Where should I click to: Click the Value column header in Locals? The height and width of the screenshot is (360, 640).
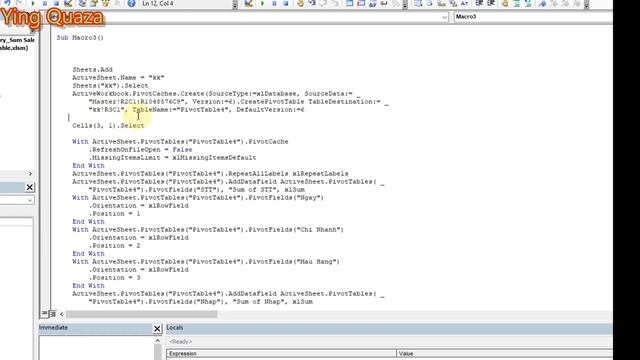[504, 353]
